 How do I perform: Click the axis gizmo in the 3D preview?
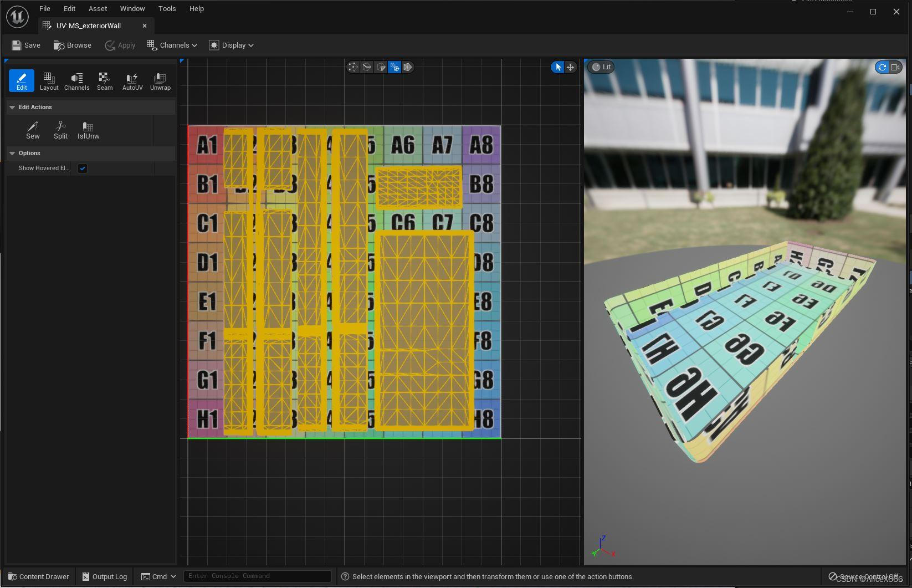pos(604,546)
